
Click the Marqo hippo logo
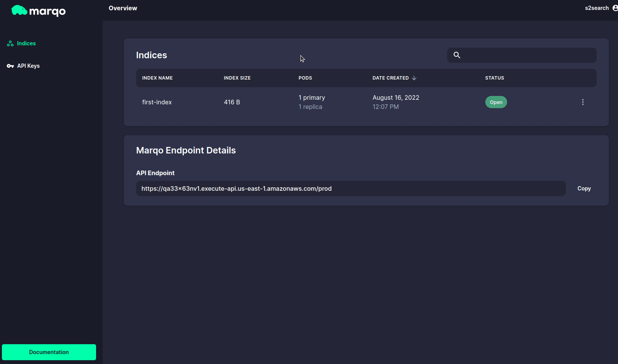click(x=38, y=11)
